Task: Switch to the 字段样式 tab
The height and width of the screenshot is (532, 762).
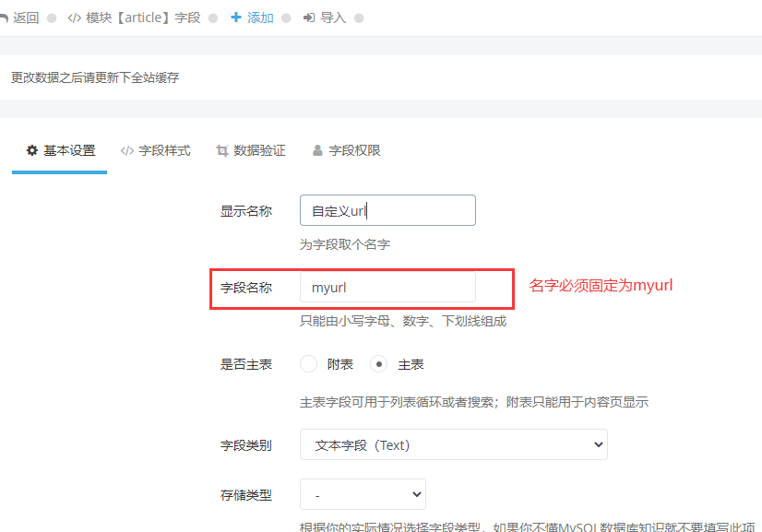Action: pos(156,150)
